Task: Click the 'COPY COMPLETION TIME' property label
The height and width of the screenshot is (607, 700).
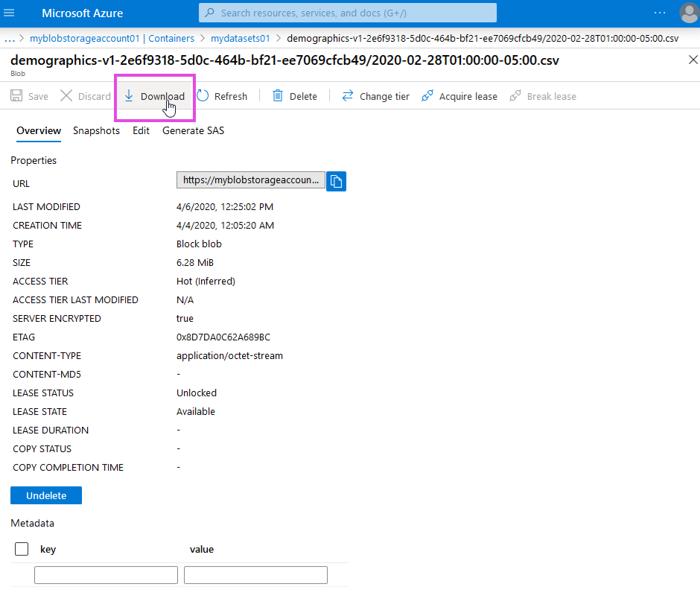Action: 69,467
